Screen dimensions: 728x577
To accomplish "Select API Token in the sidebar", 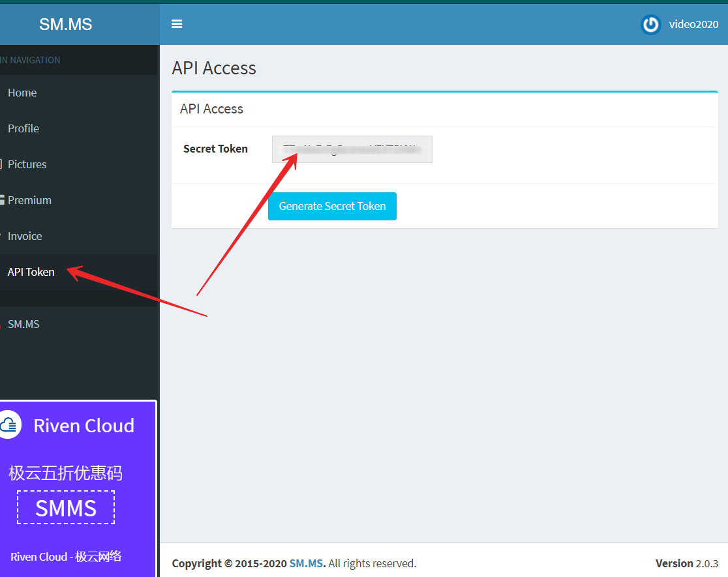I will pyautogui.click(x=31, y=272).
